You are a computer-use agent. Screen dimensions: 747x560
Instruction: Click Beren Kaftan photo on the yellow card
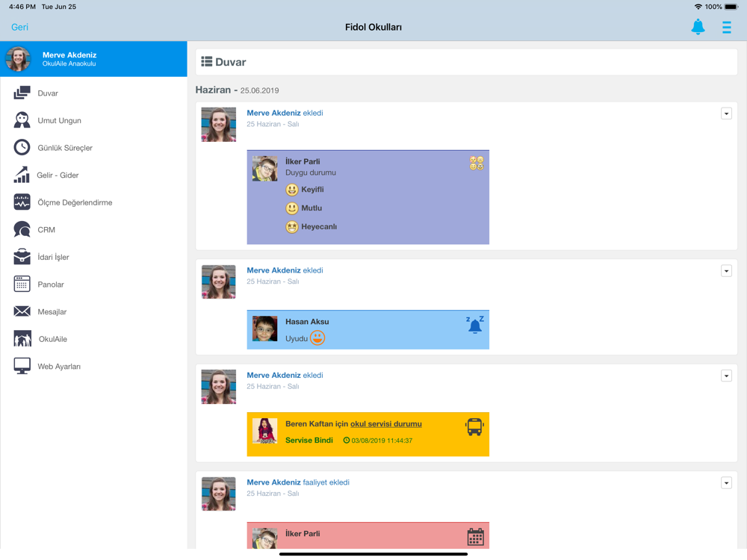point(265,431)
